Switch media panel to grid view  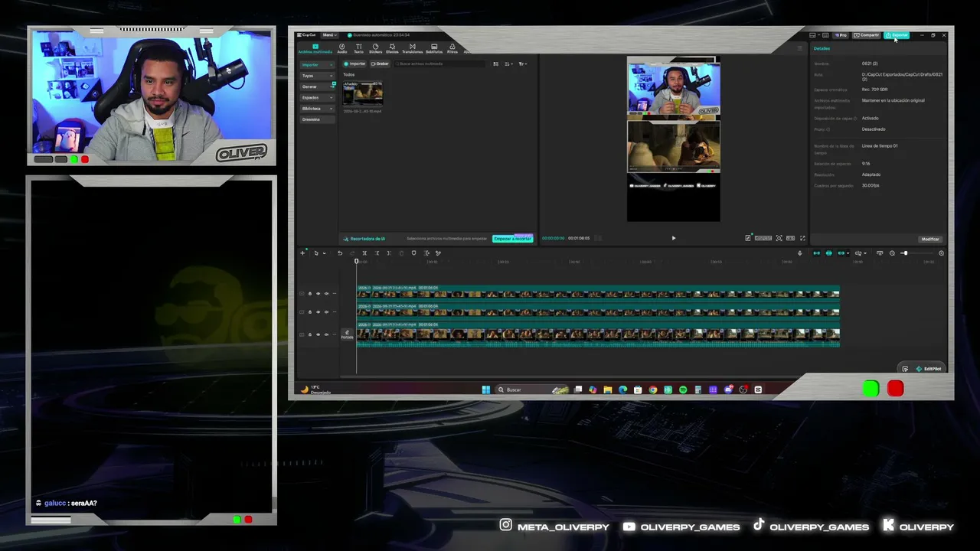tap(495, 64)
